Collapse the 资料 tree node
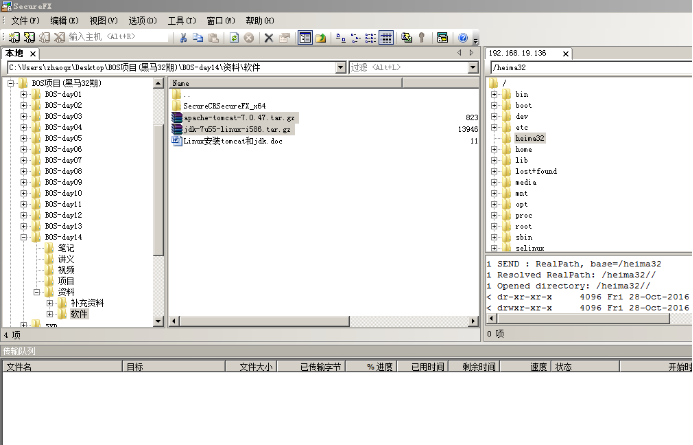Viewport: 693px width, 445px height. pyautogui.click(x=37, y=292)
